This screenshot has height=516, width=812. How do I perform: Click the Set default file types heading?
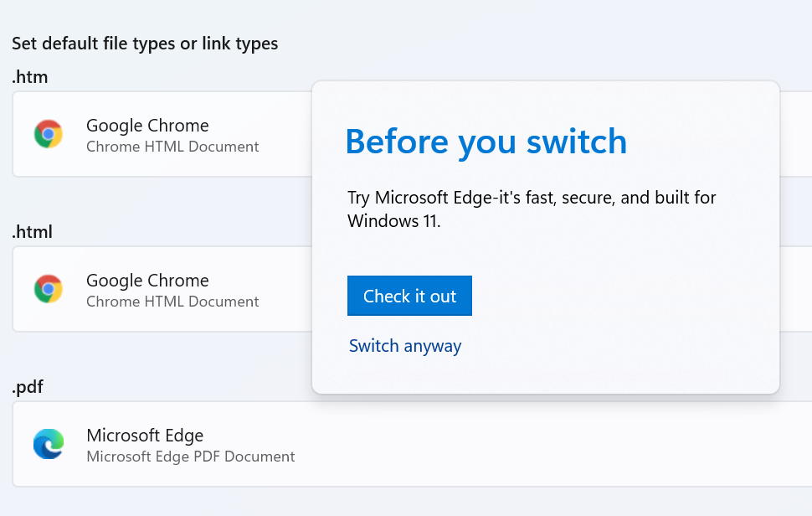(x=145, y=44)
